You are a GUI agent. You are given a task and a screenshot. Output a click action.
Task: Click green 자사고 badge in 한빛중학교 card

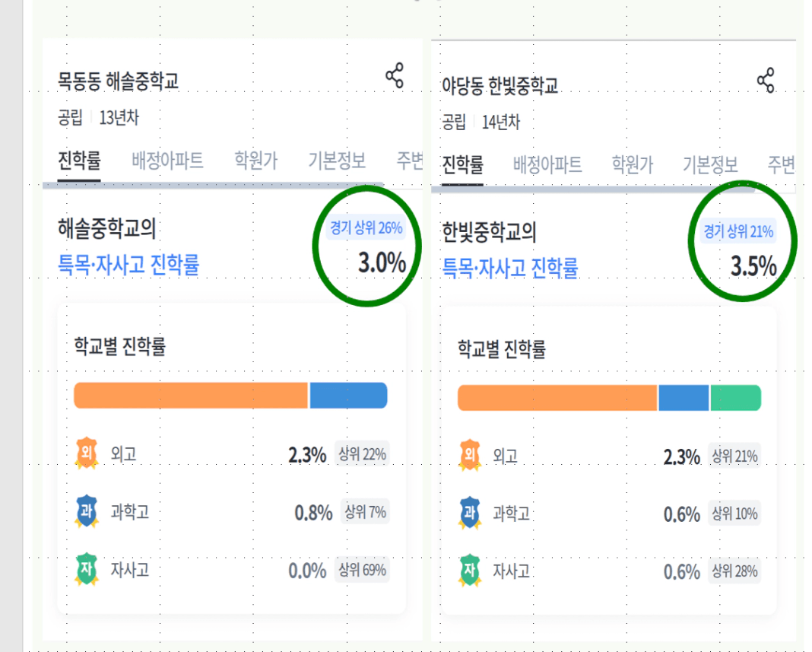pyautogui.click(x=470, y=571)
